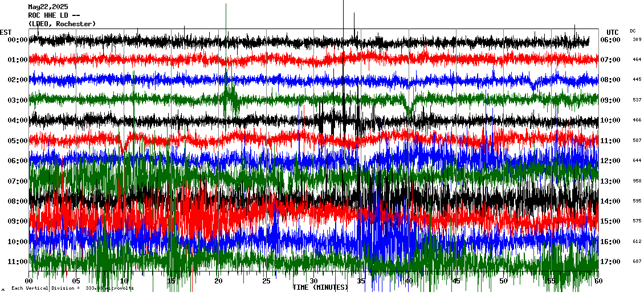Click the TIME (MINUTES) axis title
Viewport: 644px width, 296px height.
320,287
